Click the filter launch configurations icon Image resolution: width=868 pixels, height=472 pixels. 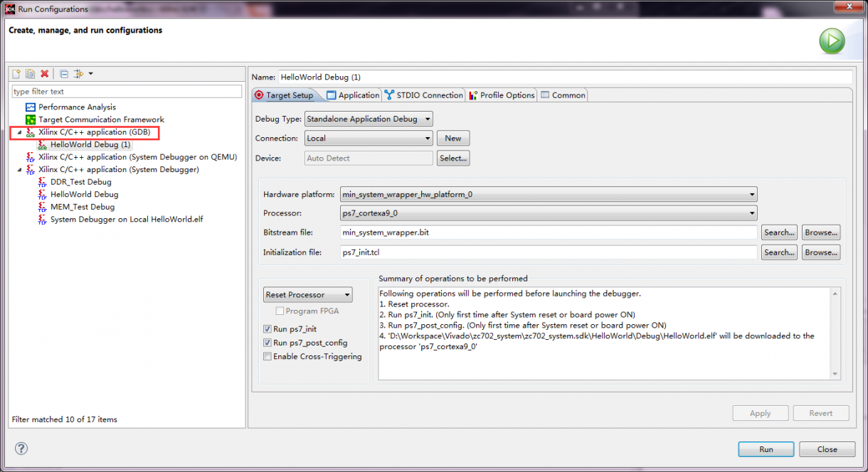pyautogui.click(x=78, y=74)
